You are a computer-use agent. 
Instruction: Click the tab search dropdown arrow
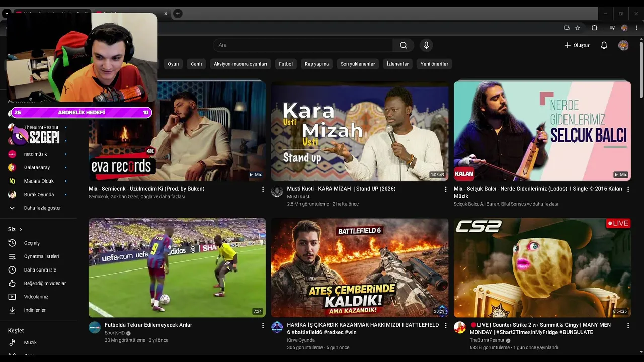6,14
